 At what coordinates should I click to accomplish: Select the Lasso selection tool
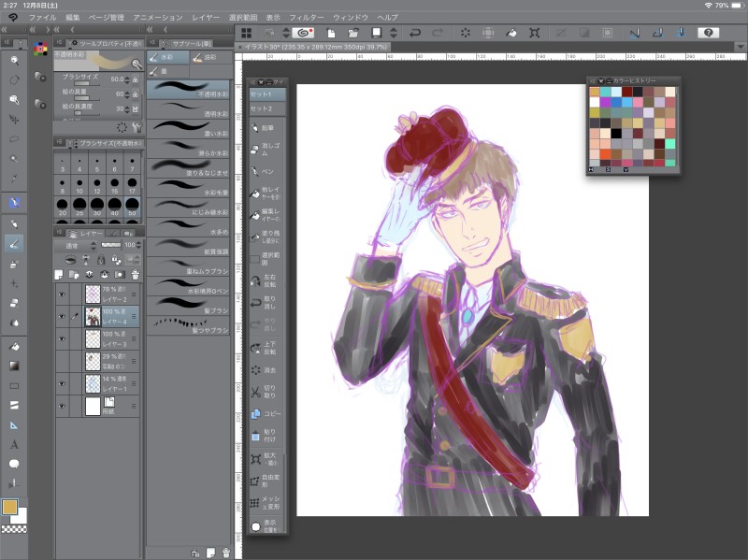[14, 138]
